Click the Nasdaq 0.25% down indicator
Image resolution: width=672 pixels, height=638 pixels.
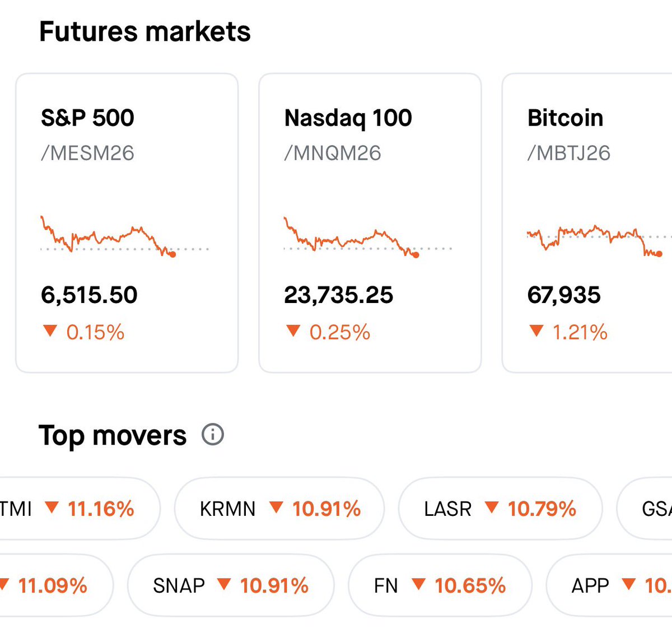(328, 332)
